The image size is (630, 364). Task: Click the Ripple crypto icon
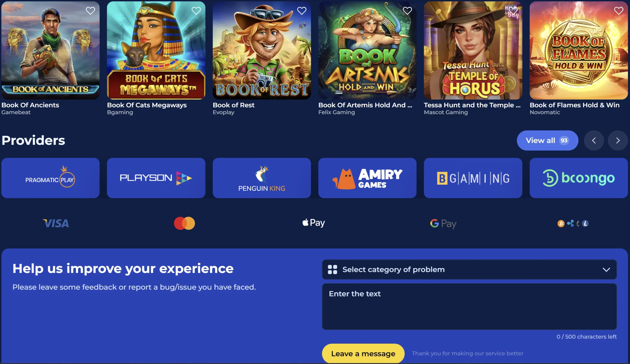(x=570, y=223)
